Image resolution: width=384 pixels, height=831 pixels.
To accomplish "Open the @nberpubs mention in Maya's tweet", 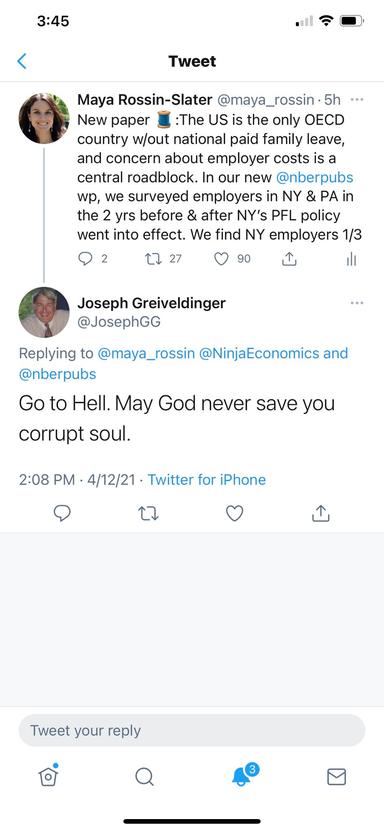I will pyautogui.click(x=315, y=177).
